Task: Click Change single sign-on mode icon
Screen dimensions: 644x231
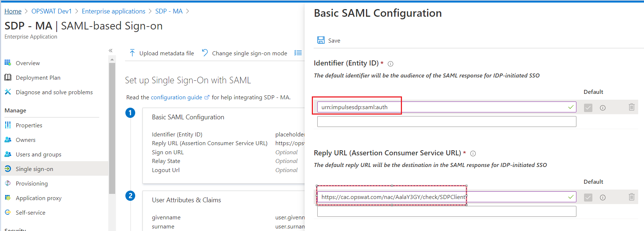Action: [x=205, y=53]
